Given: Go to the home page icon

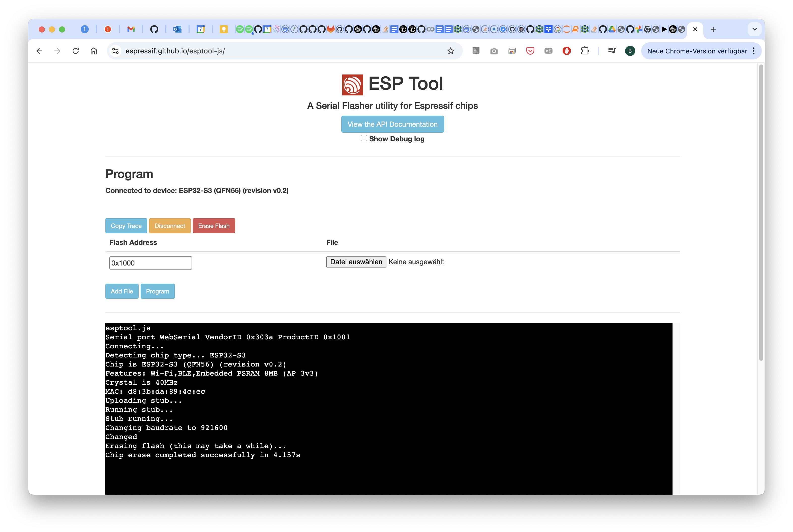Looking at the screenshot, I should [94, 51].
